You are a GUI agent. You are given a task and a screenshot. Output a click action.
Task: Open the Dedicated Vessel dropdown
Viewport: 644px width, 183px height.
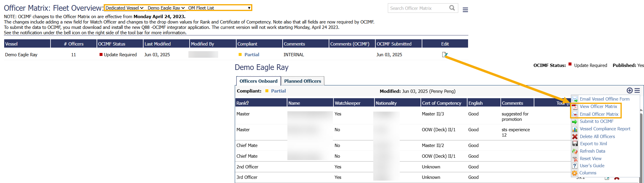pos(125,8)
